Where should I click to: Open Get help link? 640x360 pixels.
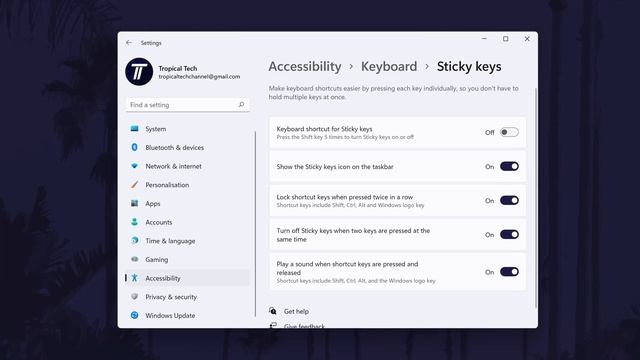point(296,311)
